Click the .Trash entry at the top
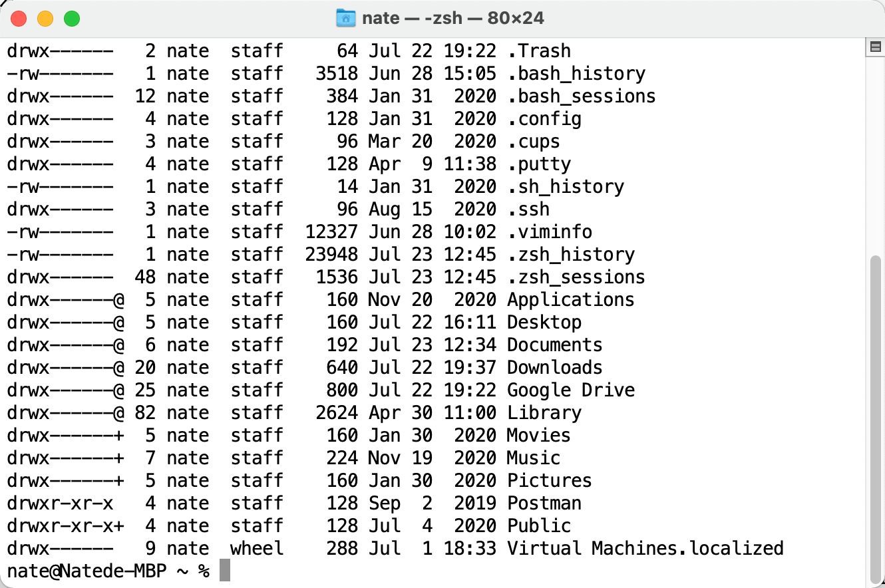The width and height of the screenshot is (885, 588). [x=539, y=51]
